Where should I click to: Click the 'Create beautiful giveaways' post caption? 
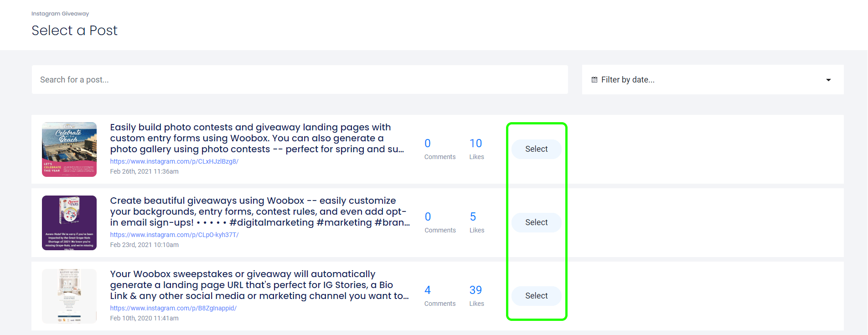(x=260, y=211)
